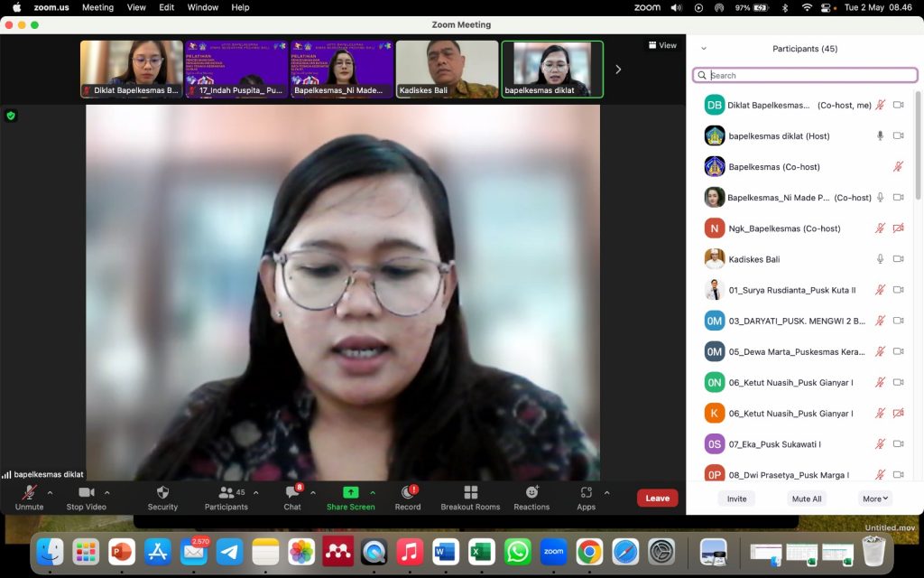924x578 pixels.
Task: Click the Mute All button
Action: click(806, 499)
